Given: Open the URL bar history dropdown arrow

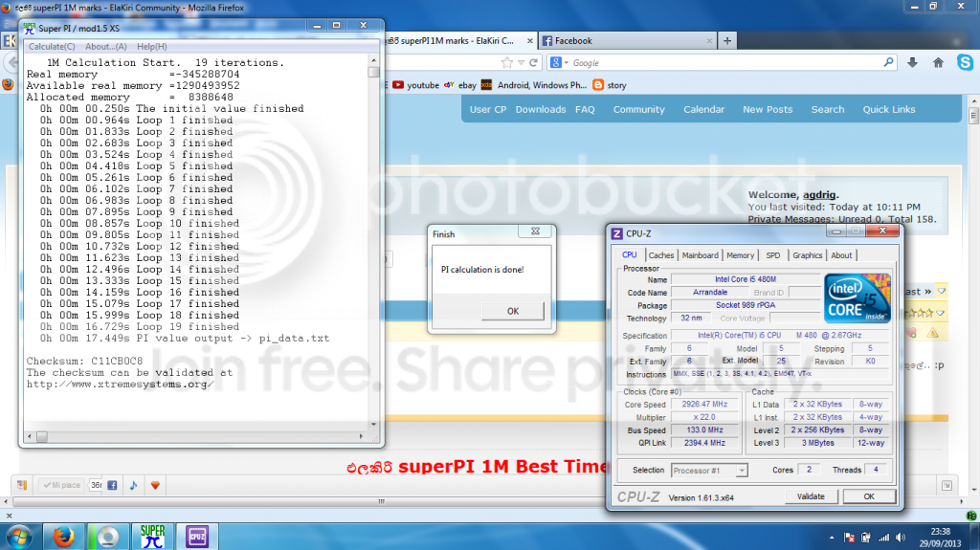Looking at the screenshot, I should click(521, 62).
